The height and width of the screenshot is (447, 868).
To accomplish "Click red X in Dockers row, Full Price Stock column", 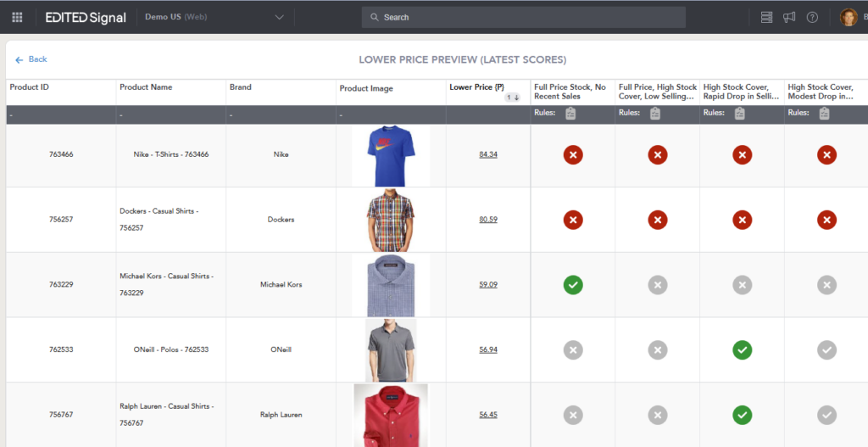I will click(573, 220).
